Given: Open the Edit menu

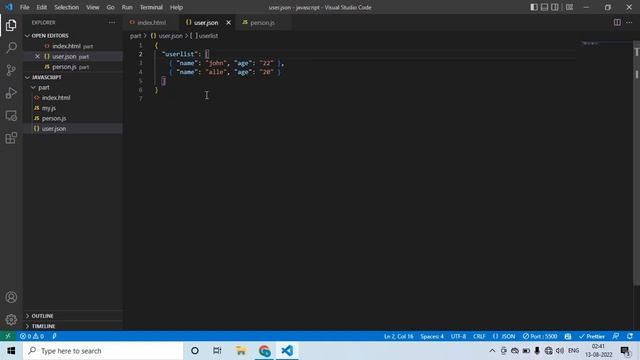Looking at the screenshot, I should [x=42, y=7].
